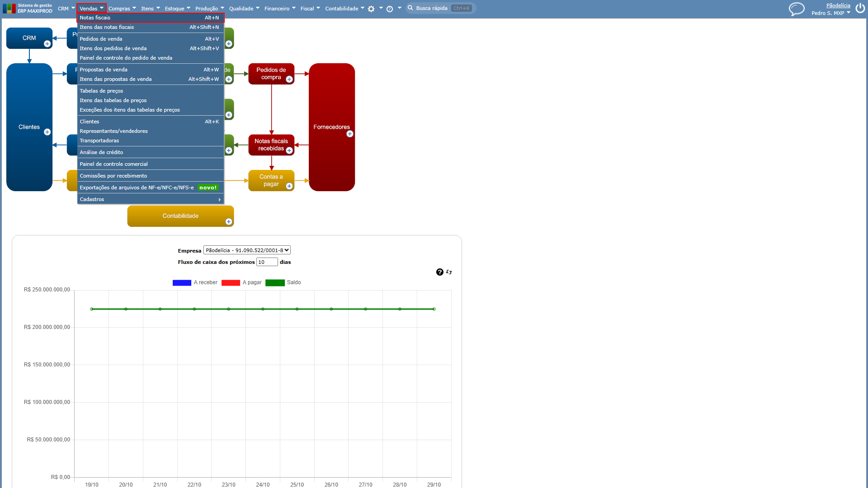The width and height of the screenshot is (868, 488).
Task: Open the Financeiro menu dropdown
Action: click(x=280, y=9)
